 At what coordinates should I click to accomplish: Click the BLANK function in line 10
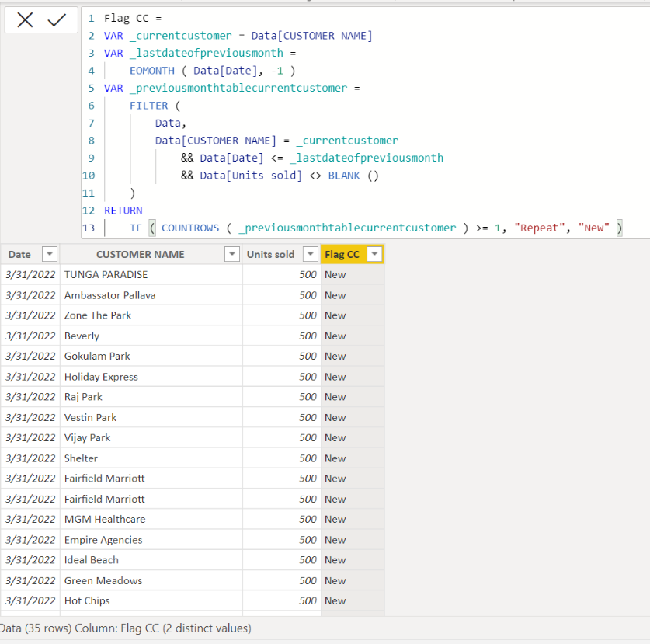(344, 176)
